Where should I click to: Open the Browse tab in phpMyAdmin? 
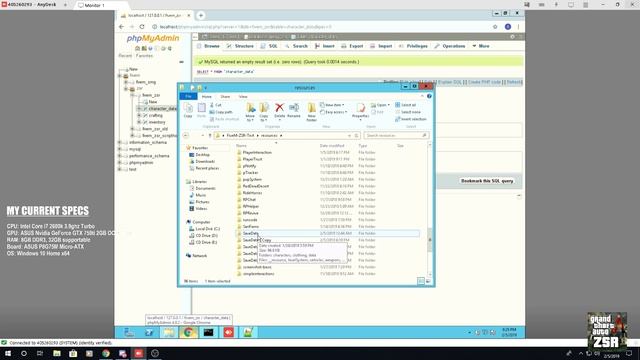pos(208,46)
